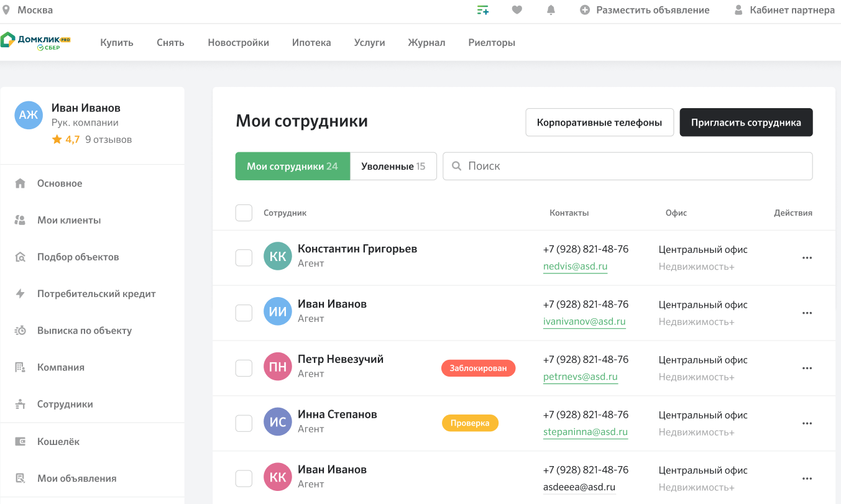Open the Ипотека menu item

pos(311,43)
